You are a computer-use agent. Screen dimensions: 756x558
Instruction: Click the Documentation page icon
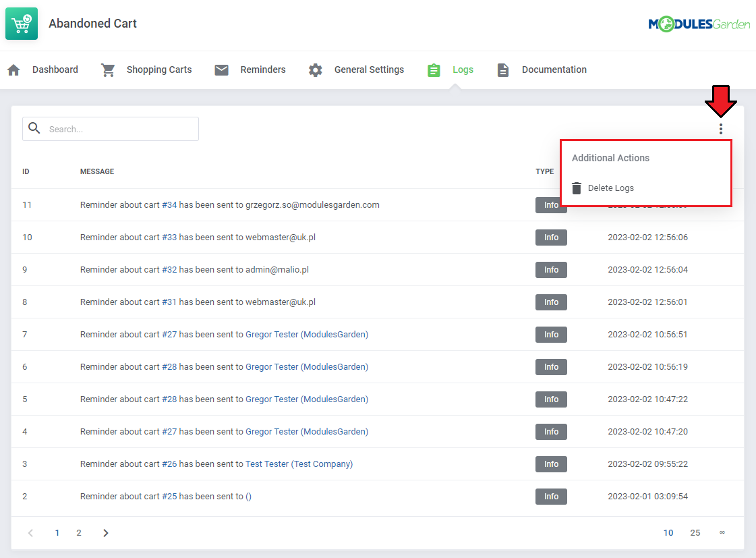(503, 70)
